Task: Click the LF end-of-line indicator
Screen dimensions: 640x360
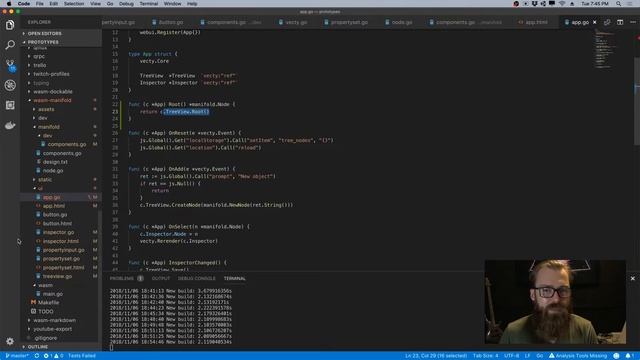Action: (x=527, y=356)
